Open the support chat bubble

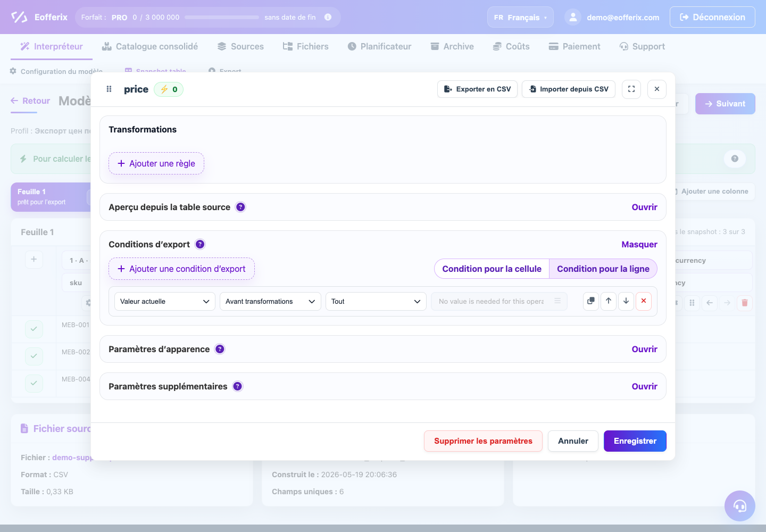[740, 506]
